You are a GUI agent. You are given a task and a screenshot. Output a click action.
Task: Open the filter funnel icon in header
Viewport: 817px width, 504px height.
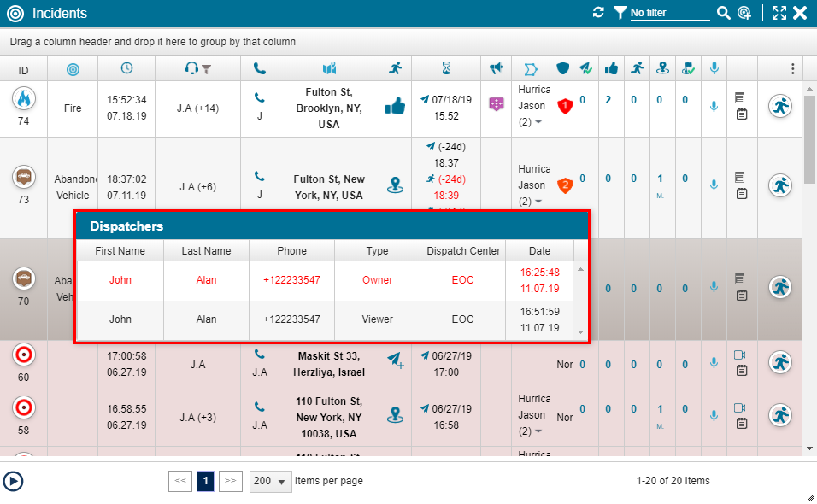[x=619, y=13]
